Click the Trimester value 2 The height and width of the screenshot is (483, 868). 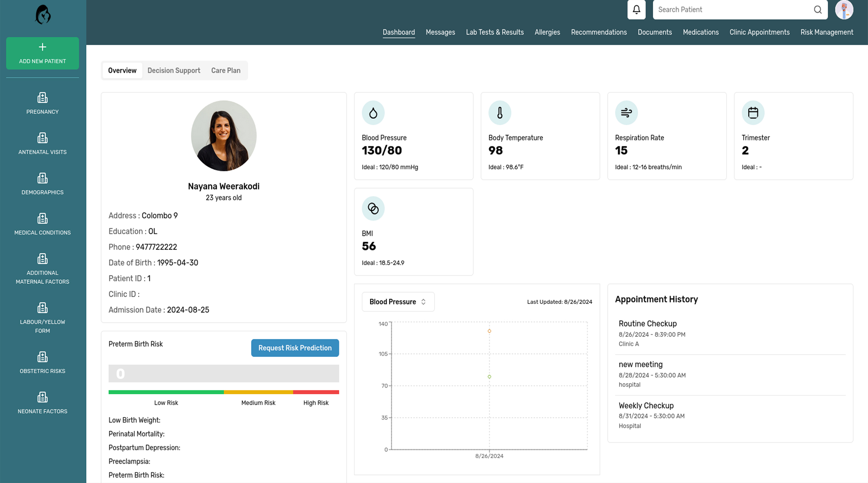(745, 151)
